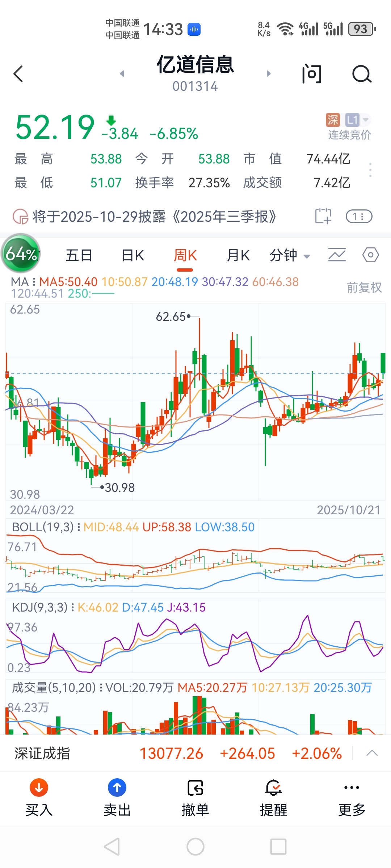Screen dimensions: 391x868
Task: Go to previous stock with left triangle
Action: pos(122,74)
